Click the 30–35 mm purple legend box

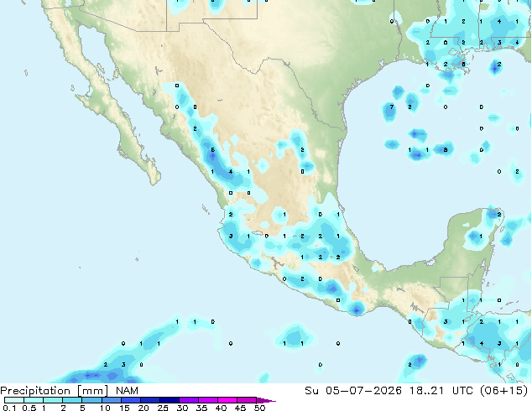click(188, 400)
